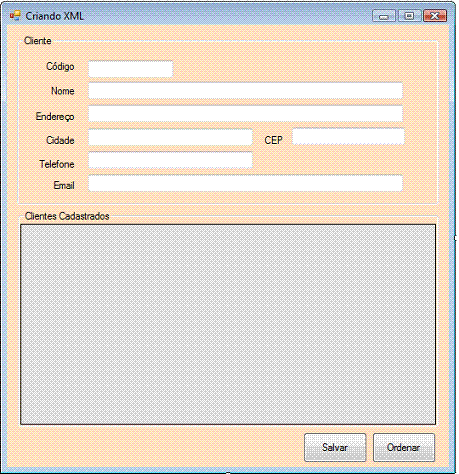Click the Email text box
The height and width of the screenshot is (474, 459).
(245, 183)
